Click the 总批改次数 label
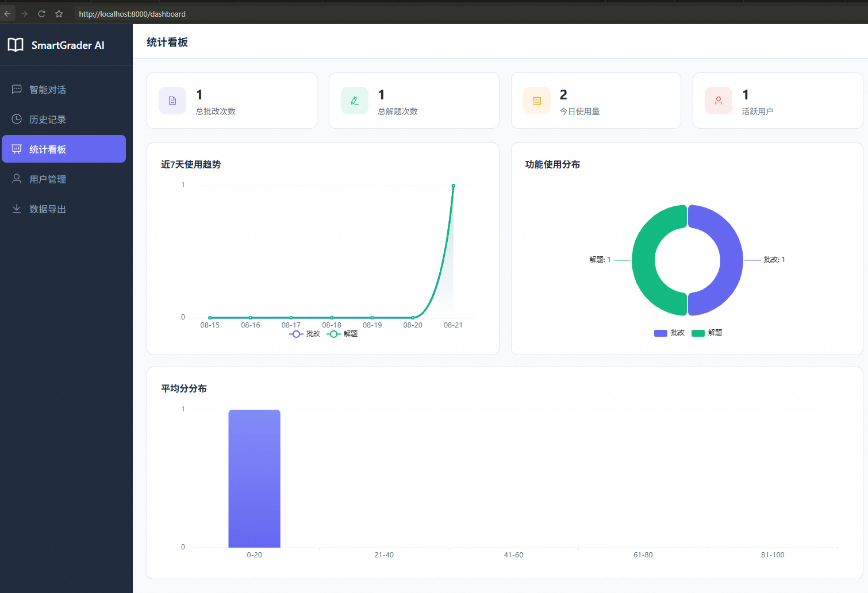This screenshot has height=593, width=868. click(216, 111)
